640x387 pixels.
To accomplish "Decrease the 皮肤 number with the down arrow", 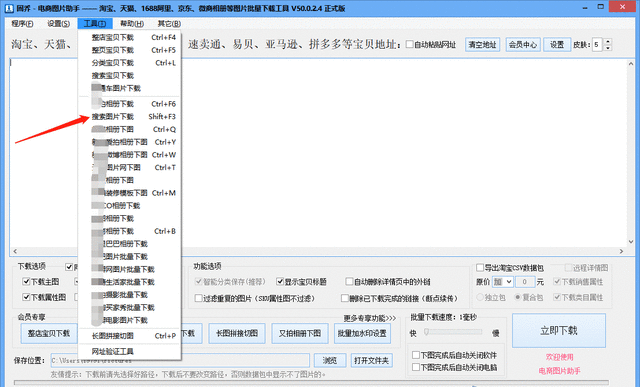I will [x=608, y=48].
